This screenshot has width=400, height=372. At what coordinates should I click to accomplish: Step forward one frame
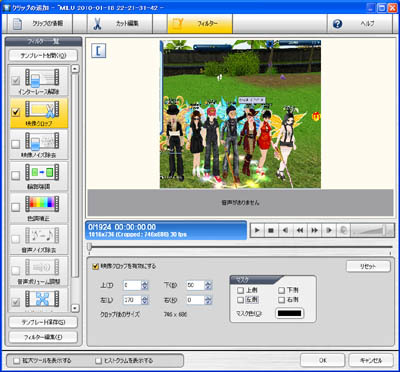(329, 230)
